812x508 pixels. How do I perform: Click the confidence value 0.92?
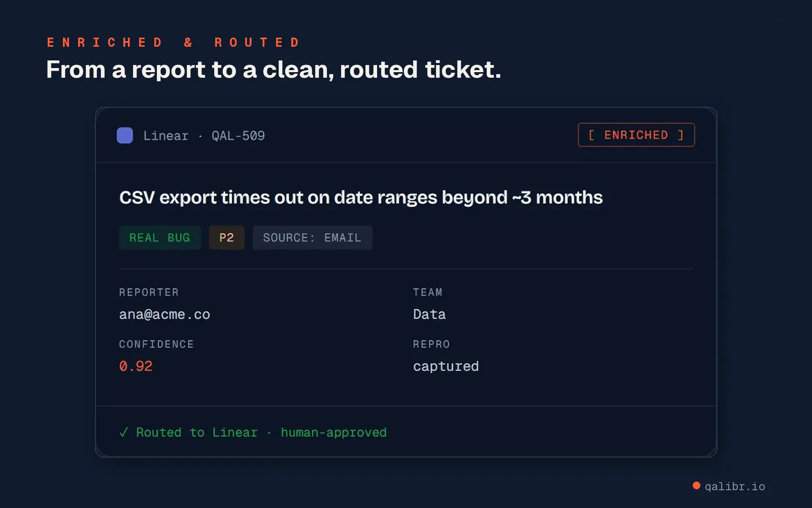tap(136, 366)
